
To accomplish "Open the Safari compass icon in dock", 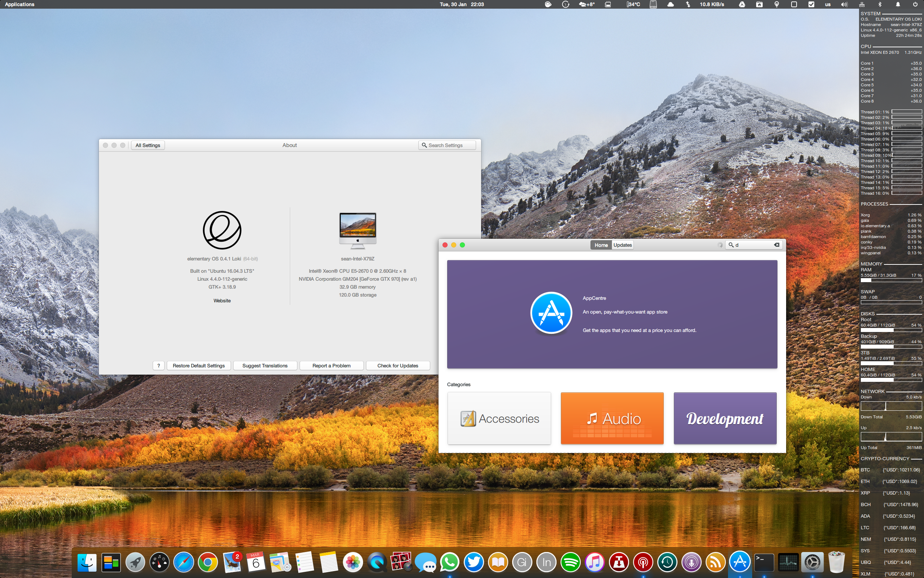I will [183, 562].
